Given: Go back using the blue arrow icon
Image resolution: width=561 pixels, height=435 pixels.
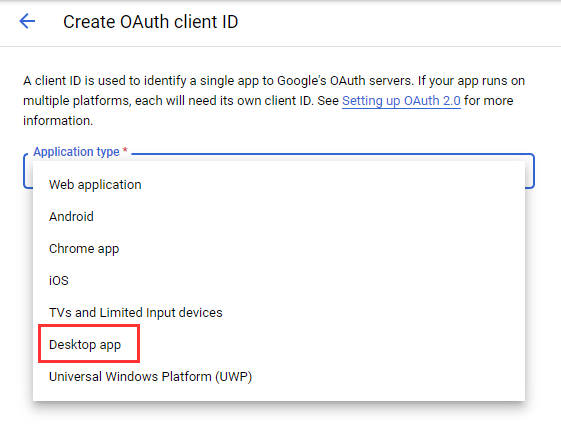Looking at the screenshot, I should (27, 21).
